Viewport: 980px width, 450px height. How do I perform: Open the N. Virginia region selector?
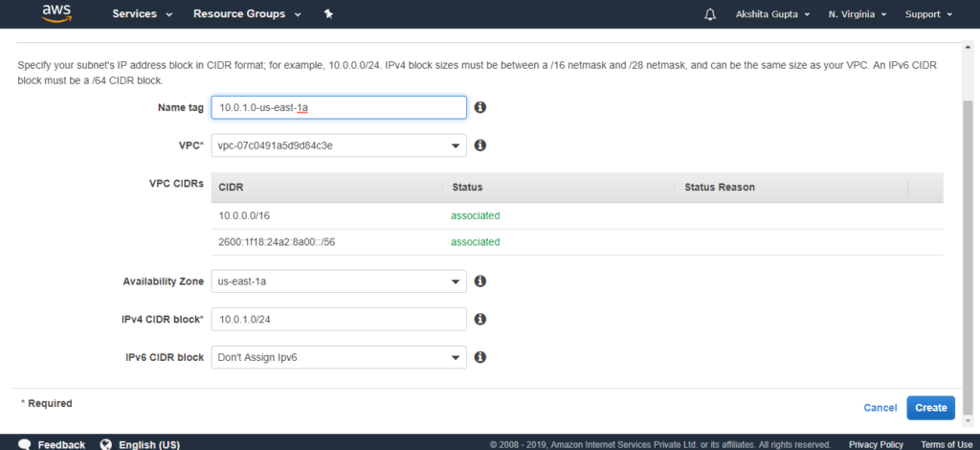[857, 14]
